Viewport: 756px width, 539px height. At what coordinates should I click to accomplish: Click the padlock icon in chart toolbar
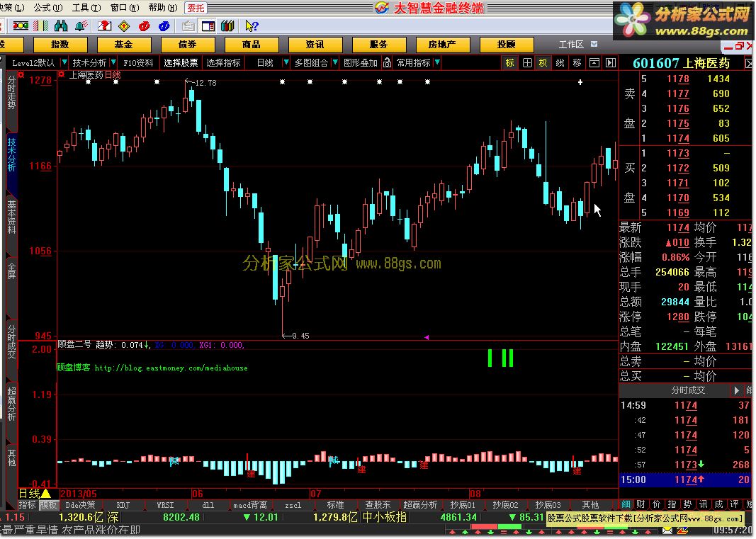coord(387,62)
